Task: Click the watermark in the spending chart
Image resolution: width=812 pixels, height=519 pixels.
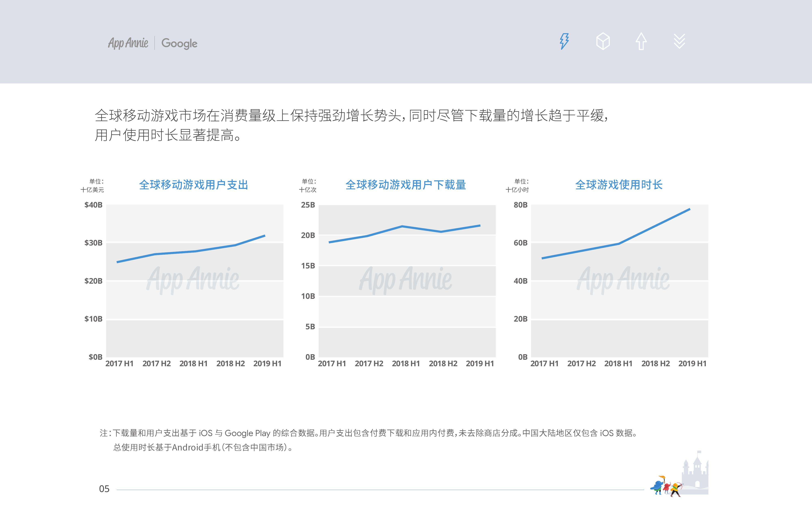Action: [x=193, y=279]
